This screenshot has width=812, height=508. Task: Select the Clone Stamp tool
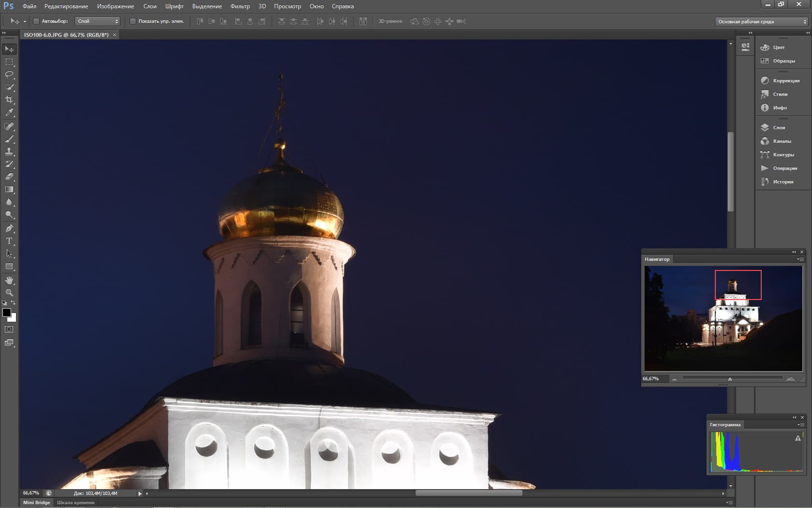[9, 151]
